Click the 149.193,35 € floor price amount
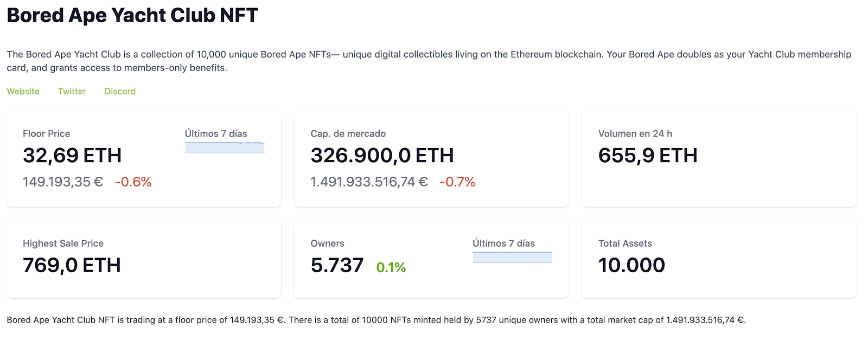 pyautogui.click(x=63, y=182)
